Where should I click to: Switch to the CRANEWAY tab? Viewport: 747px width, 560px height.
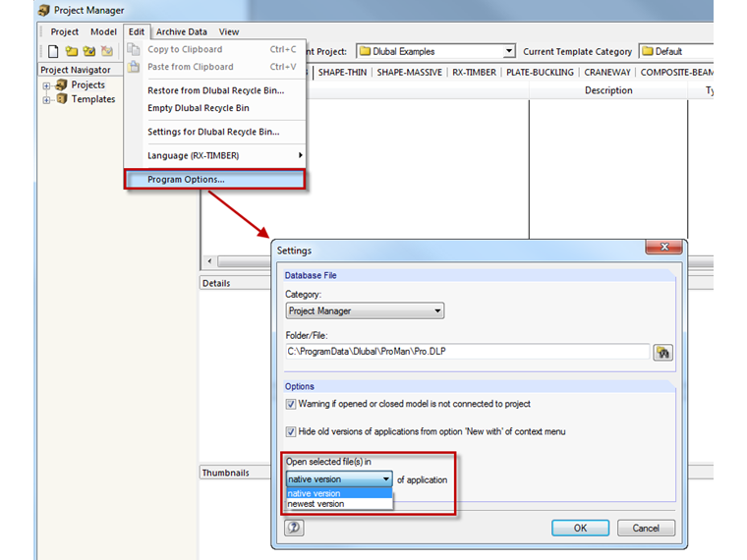pos(607,73)
